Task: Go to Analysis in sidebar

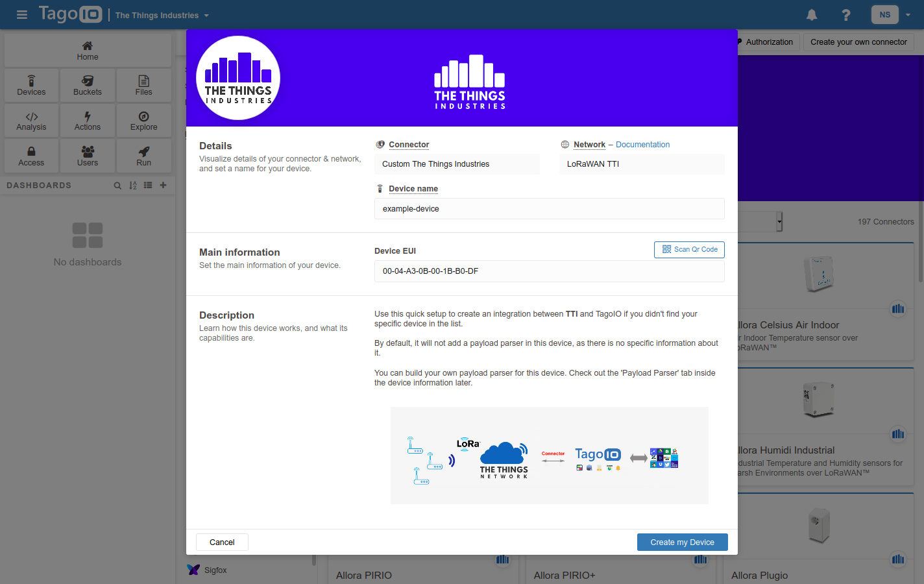Action: click(32, 121)
